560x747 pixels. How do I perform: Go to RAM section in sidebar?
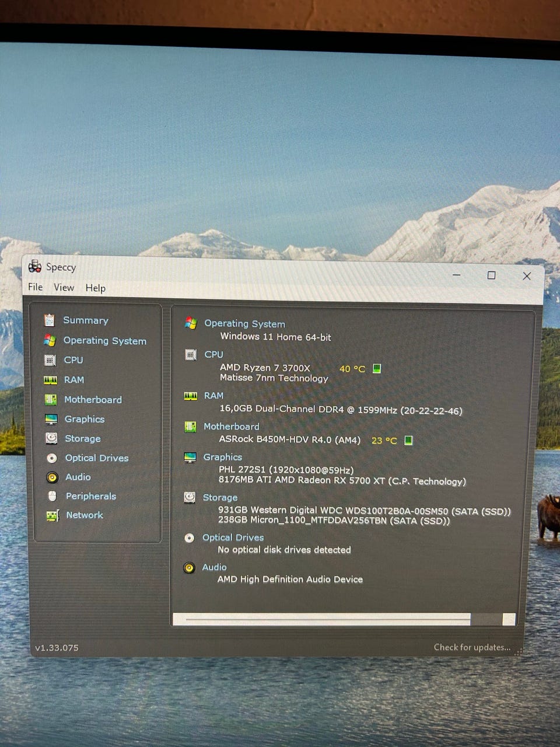74,380
